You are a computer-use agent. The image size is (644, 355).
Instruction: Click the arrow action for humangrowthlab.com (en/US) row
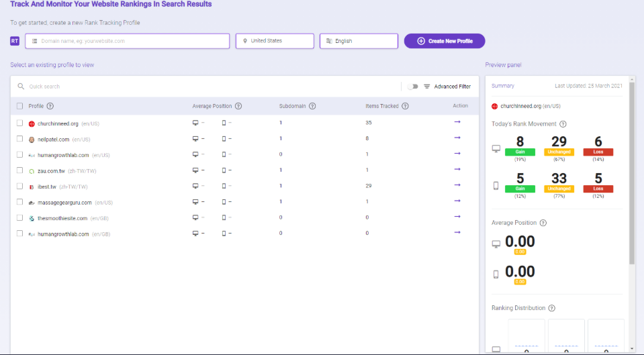[457, 154]
